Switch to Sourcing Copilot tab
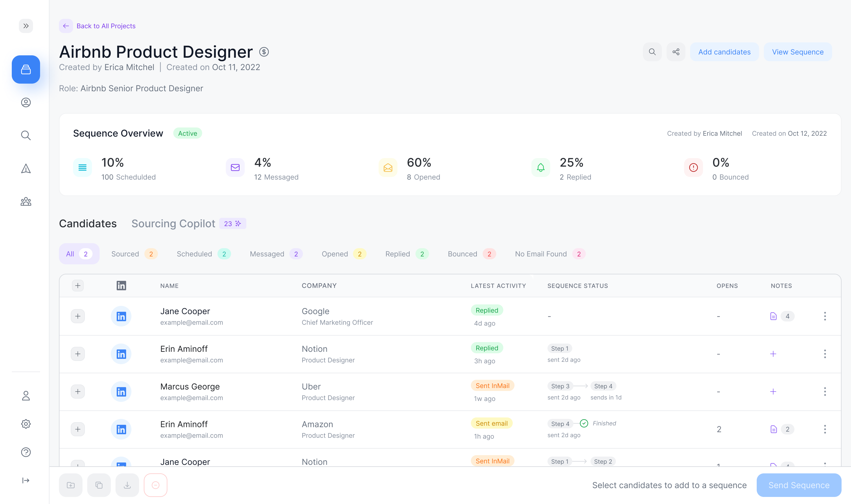851x504 pixels. (x=189, y=223)
